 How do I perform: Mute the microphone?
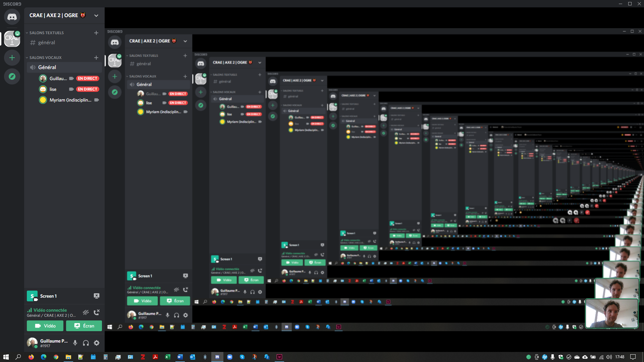[75, 343]
